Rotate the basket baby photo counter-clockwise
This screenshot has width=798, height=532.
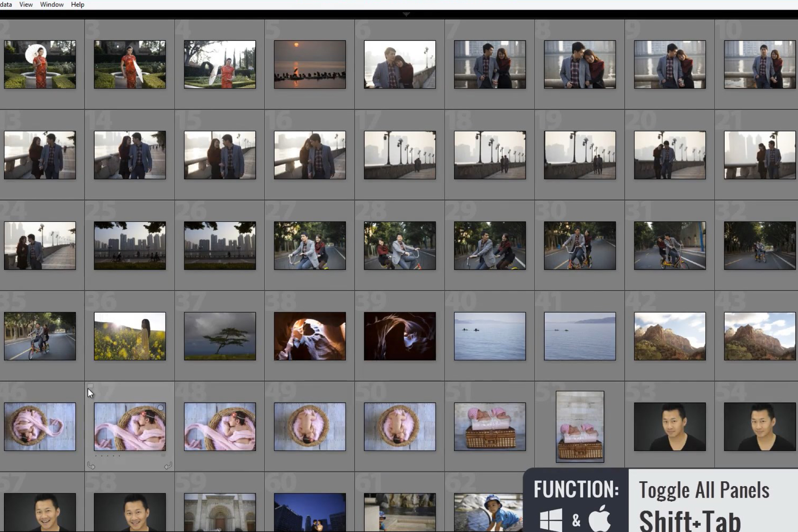(x=91, y=466)
